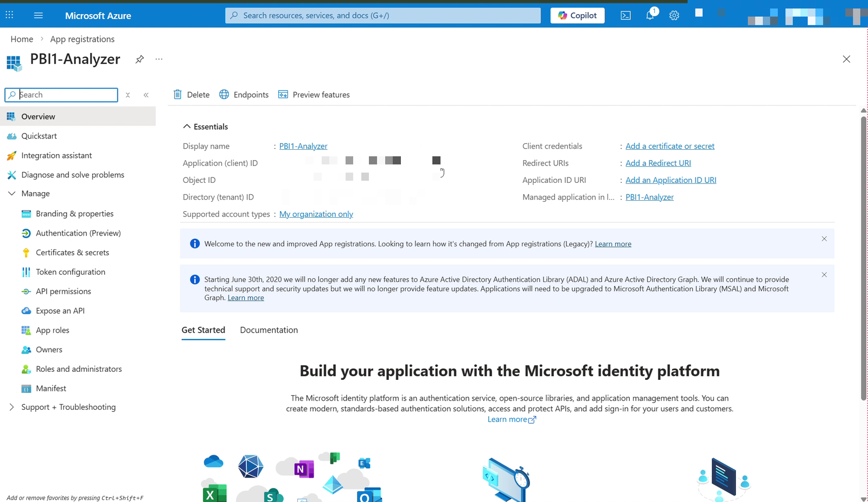
Task: Switch to the Documentation tab
Action: click(269, 330)
